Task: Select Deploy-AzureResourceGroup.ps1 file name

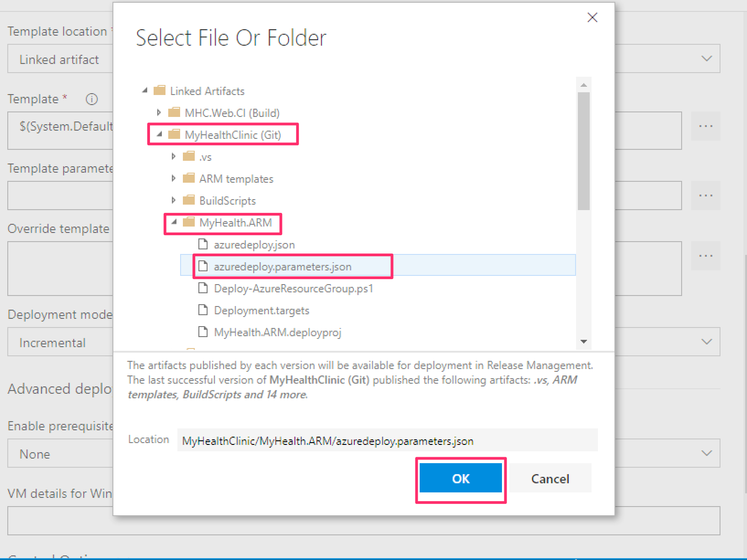Action: point(293,289)
